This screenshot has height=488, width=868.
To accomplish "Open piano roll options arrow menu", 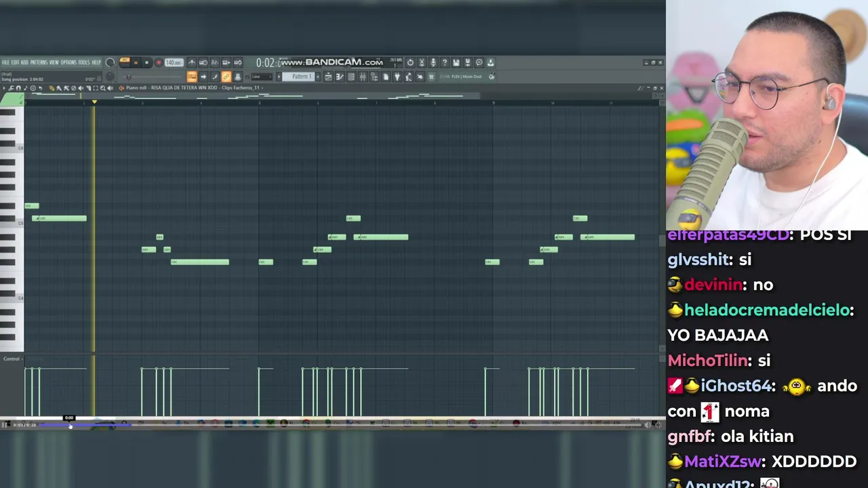I will click(x=4, y=87).
